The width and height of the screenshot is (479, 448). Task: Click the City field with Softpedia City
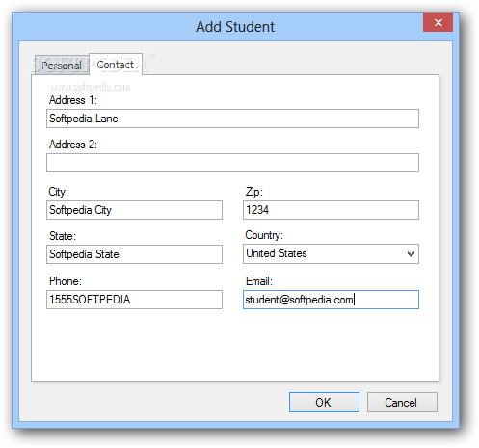pyautogui.click(x=134, y=210)
